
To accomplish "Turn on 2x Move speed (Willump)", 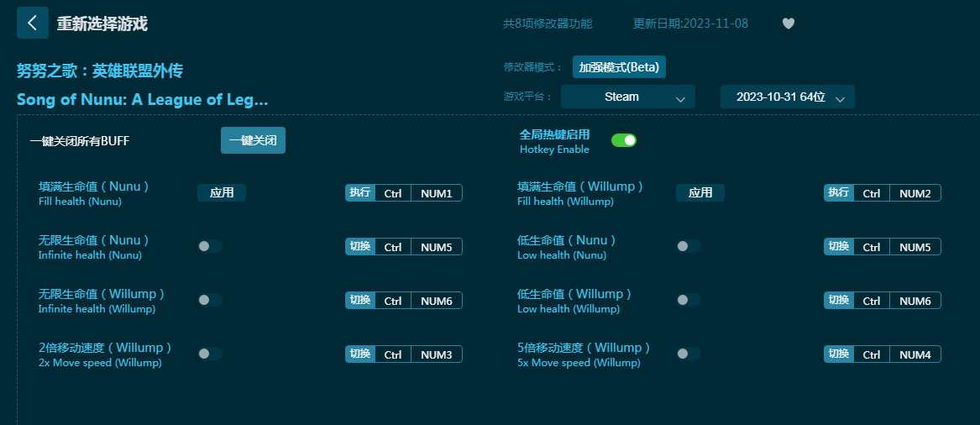I will coord(209,354).
